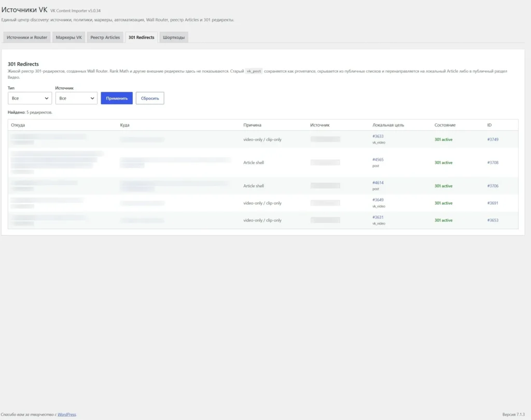Open local target link #4614
This screenshot has width=531, height=420.
pos(378,183)
